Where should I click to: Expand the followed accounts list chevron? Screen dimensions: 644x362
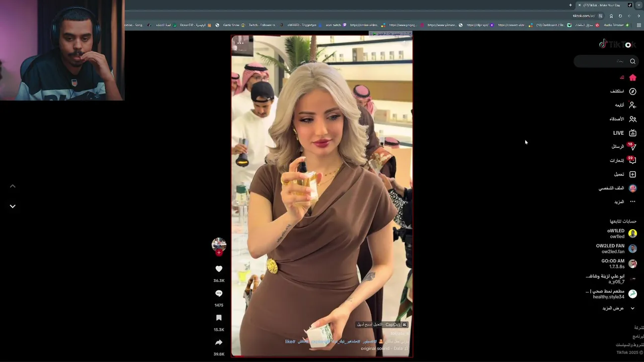point(632,308)
